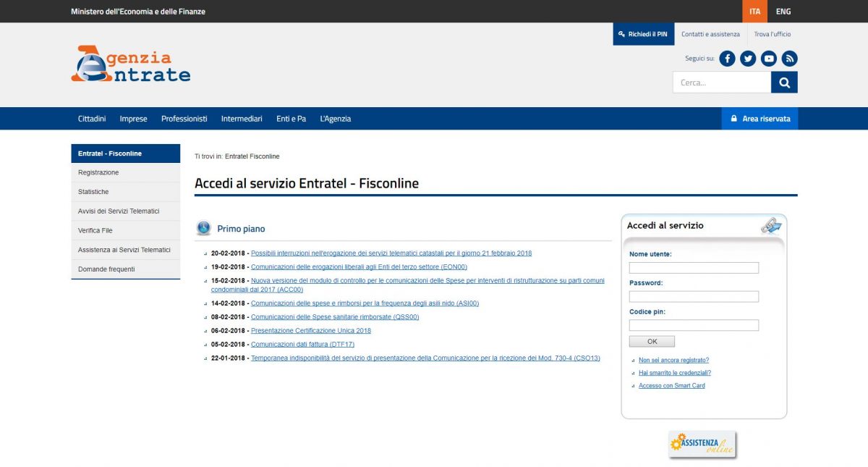Open Presentazione Certificazione Unica 2018 link
Screen dimensions: 868x467
click(x=311, y=331)
